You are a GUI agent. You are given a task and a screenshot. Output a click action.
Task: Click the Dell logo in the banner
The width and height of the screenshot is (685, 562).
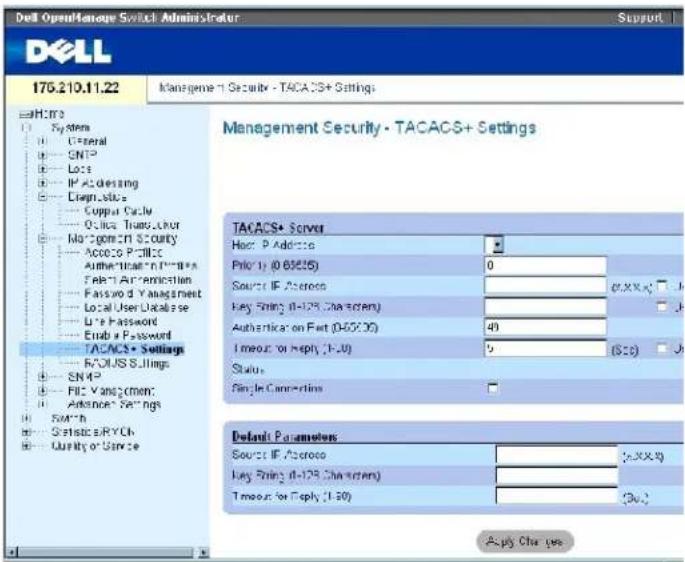point(69,52)
